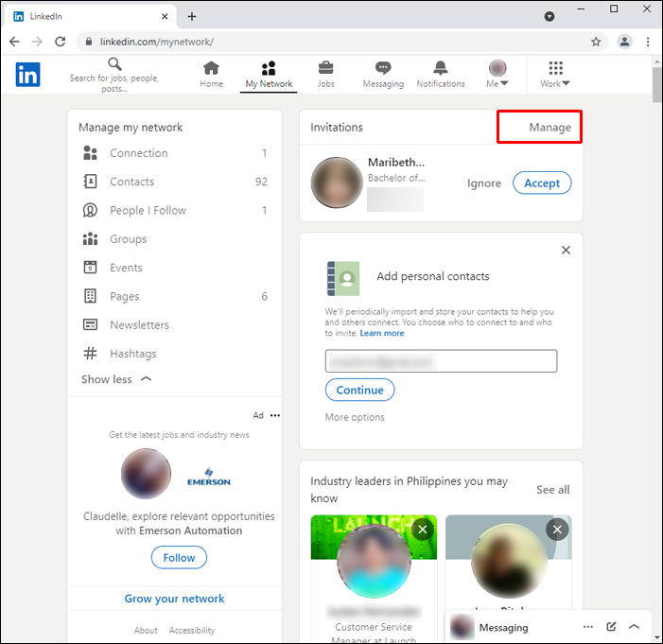This screenshot has width=663, height=644.
Task: Dismiss the Add personal contacts card
Action: 566,250
